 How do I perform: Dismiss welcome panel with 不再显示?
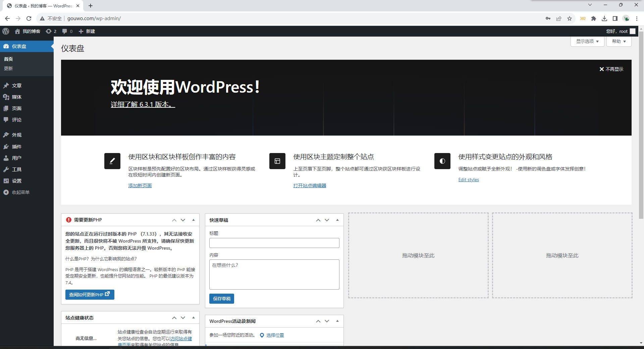pyautogui.click(x=611, y=69)
